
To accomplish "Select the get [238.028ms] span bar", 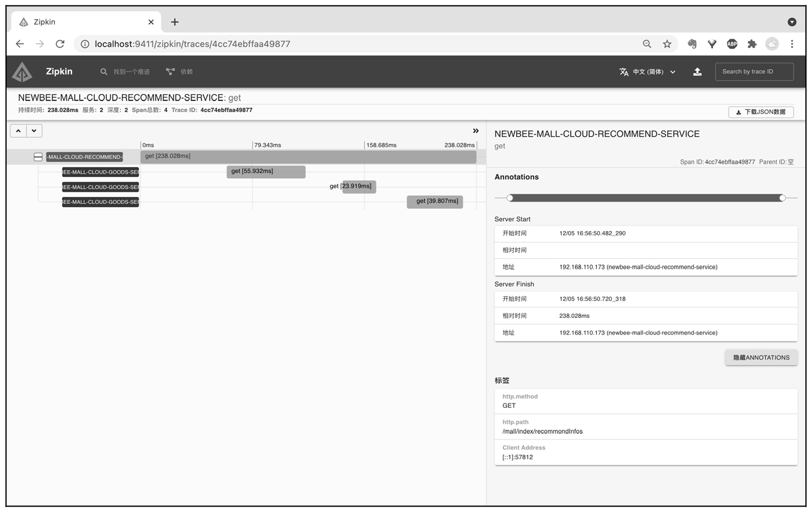I will pyautogui.click(x=308, y=156).
